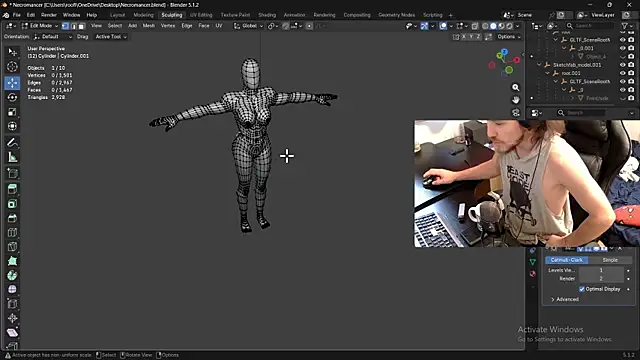640x360 pixels.
Task: Collapse the root.001 tree item
Action: tap(547, 73)
